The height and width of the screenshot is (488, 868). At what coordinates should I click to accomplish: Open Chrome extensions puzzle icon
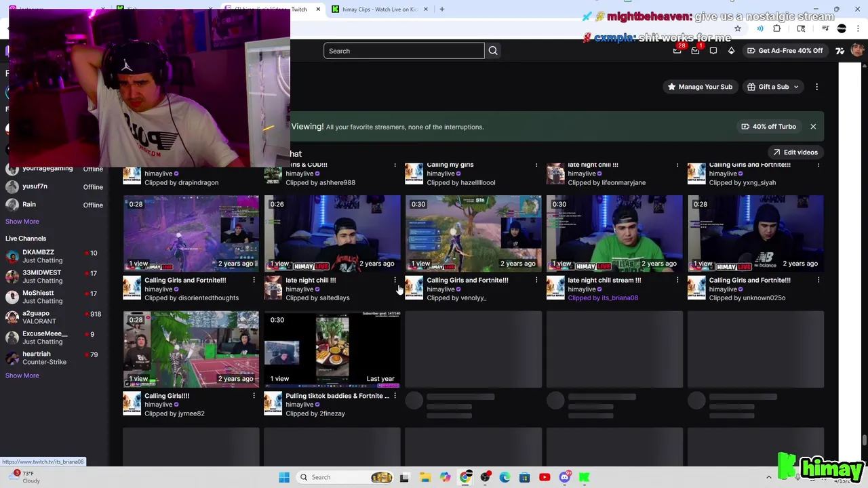(x=777, y=28)
